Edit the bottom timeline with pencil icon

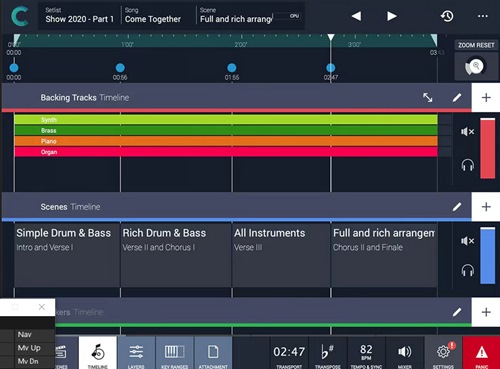click(x=457, y=312)
